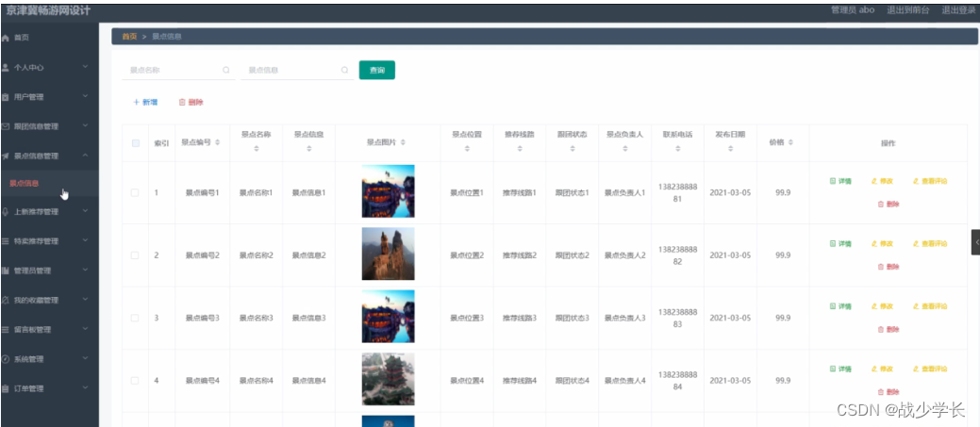Click the compass icon beside 系统管理

[x=6, y=359]
